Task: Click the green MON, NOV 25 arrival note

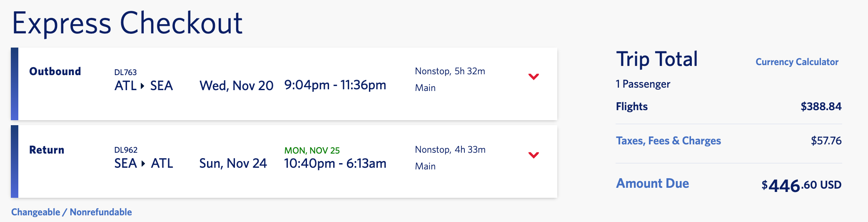Action: [x=312, y=151]
